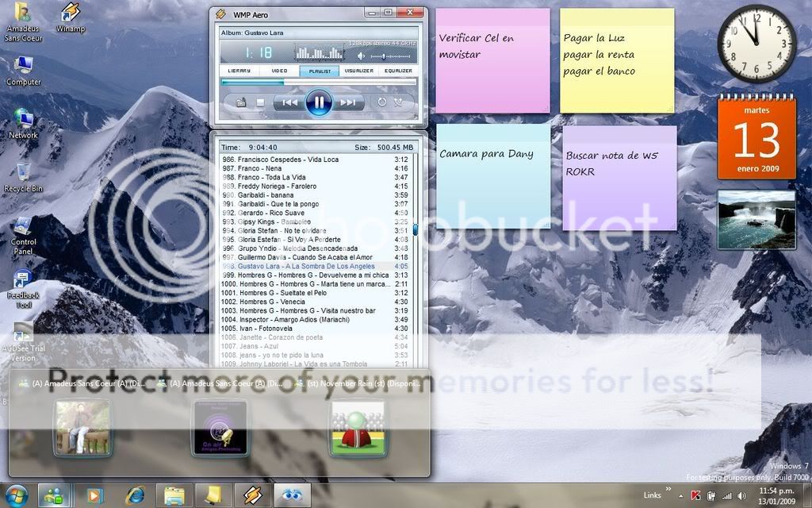The image size is (812, 508).
Task: Switch to the Library tab
Action: 239,71
